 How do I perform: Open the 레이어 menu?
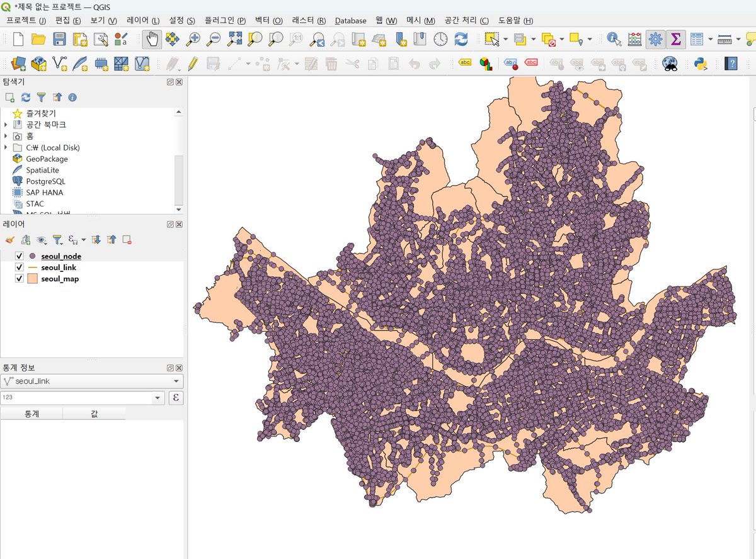point(142,21)
